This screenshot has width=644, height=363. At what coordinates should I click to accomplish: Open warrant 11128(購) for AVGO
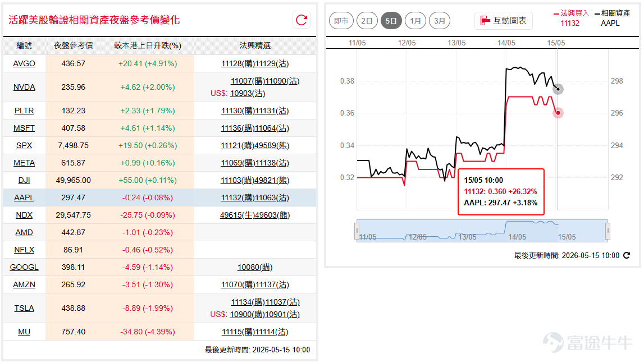(238, 63)
